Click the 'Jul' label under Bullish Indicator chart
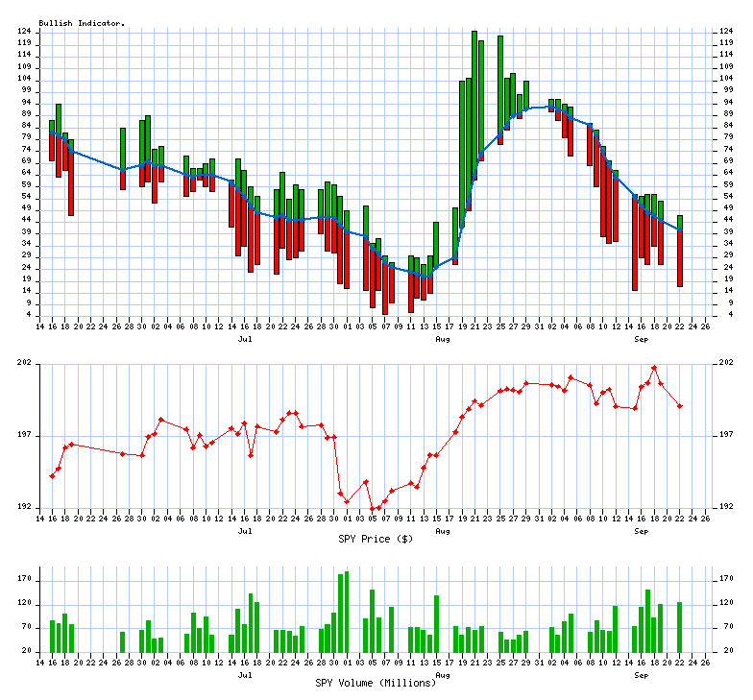 (x=246, y=339)
